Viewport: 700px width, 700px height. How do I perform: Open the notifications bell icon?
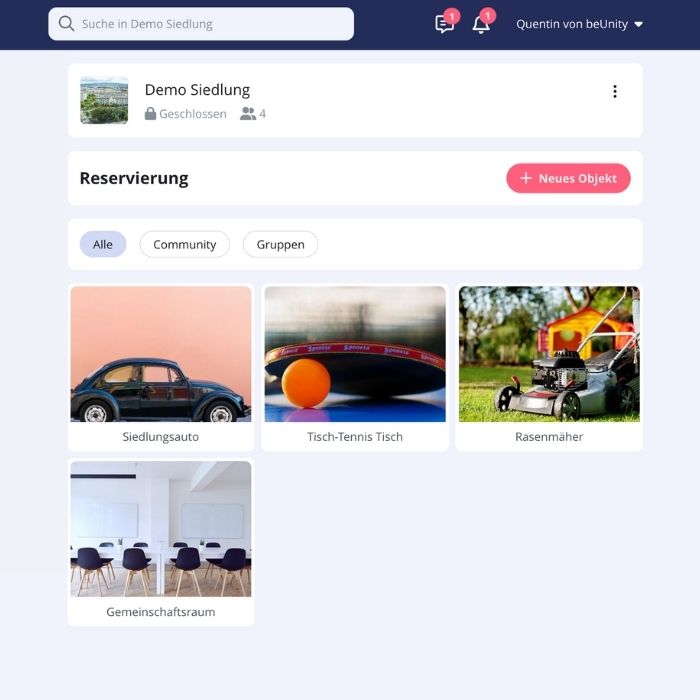481,24
